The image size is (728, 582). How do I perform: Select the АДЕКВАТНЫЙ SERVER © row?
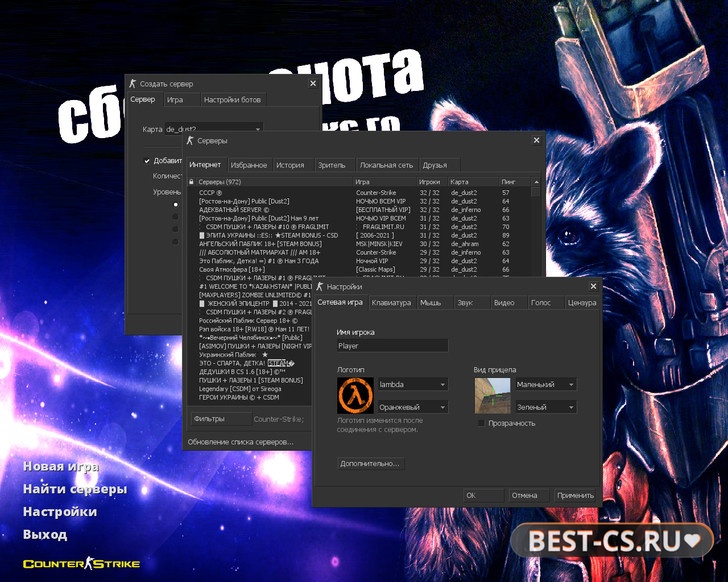click(358, 210)
